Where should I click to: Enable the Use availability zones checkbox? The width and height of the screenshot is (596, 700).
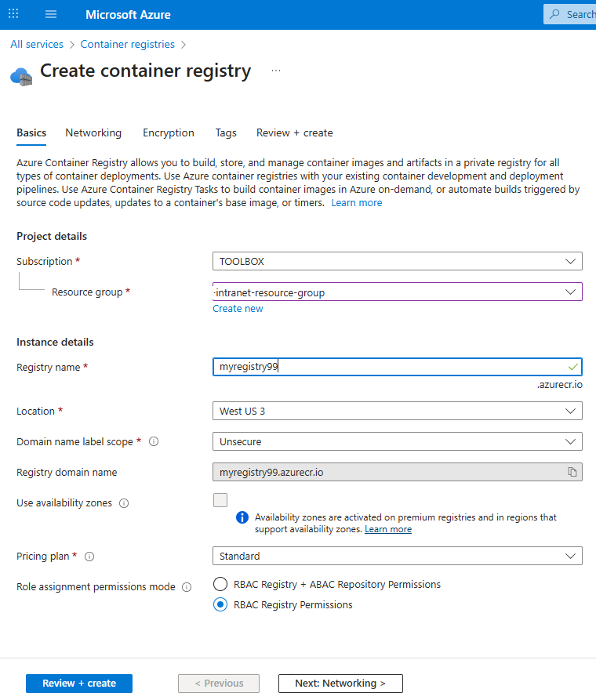pos(220,500)
